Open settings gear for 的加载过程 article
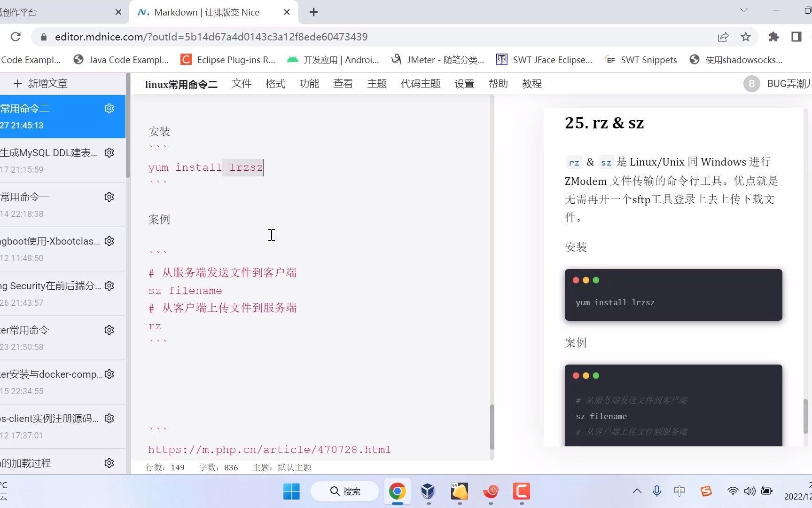Viewport: 812px width, 508px height. [x=109, y=463]
